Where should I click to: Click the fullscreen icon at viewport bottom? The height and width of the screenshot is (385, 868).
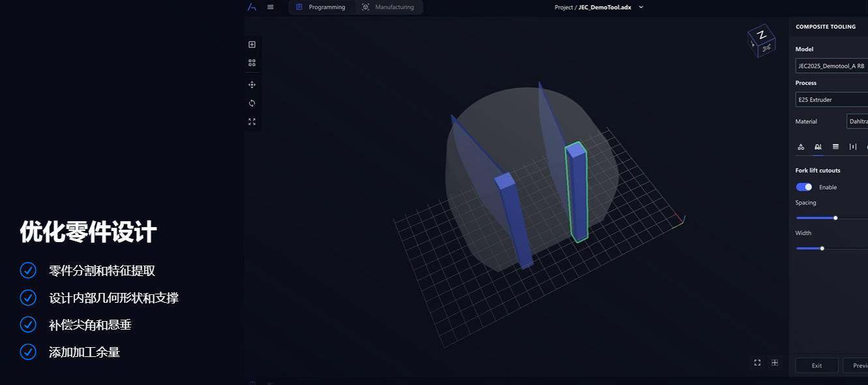[757, 363]
